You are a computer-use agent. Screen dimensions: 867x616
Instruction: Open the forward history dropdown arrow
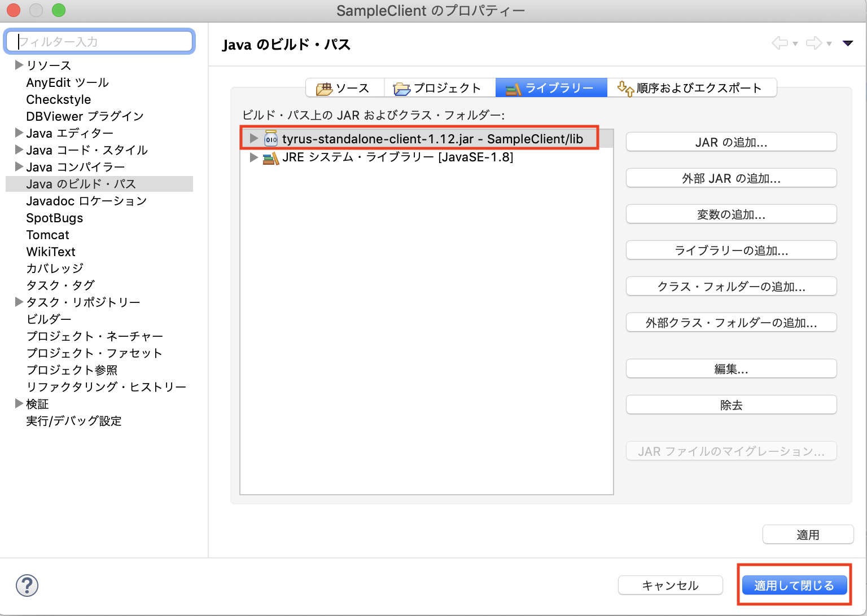(829, 44)
